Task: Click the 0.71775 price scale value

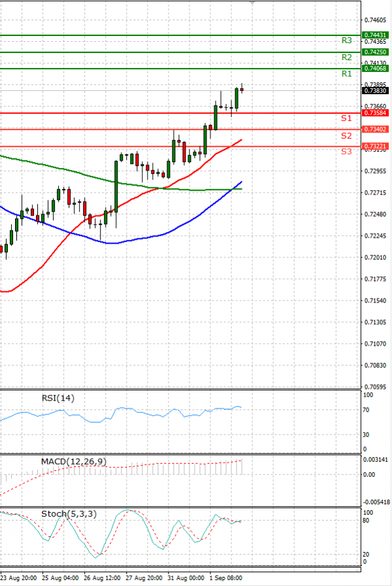Action: [x=375, y=279]
